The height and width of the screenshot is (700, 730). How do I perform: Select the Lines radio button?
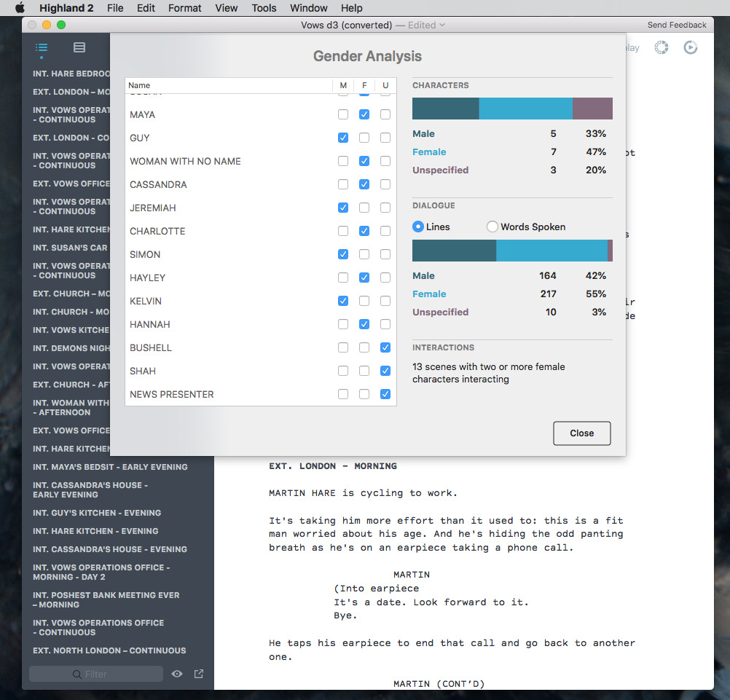pyautogui.click(x=418, y=227)
